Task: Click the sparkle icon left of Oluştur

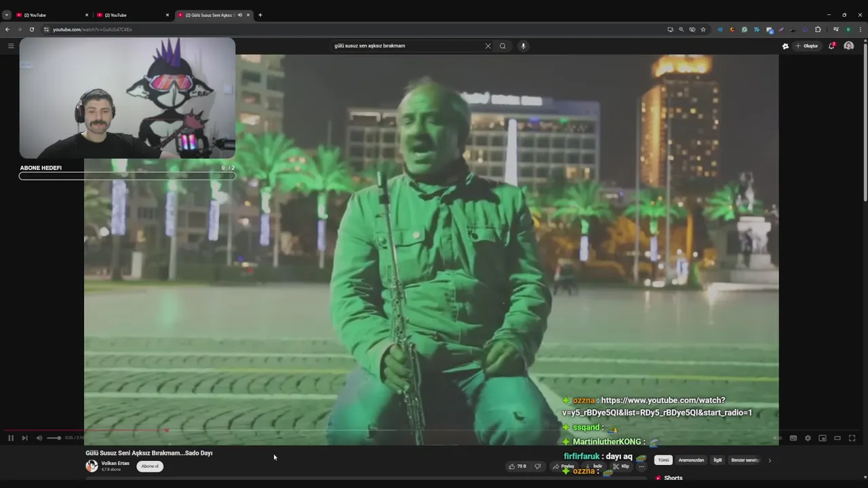Action: coord(785,46)
